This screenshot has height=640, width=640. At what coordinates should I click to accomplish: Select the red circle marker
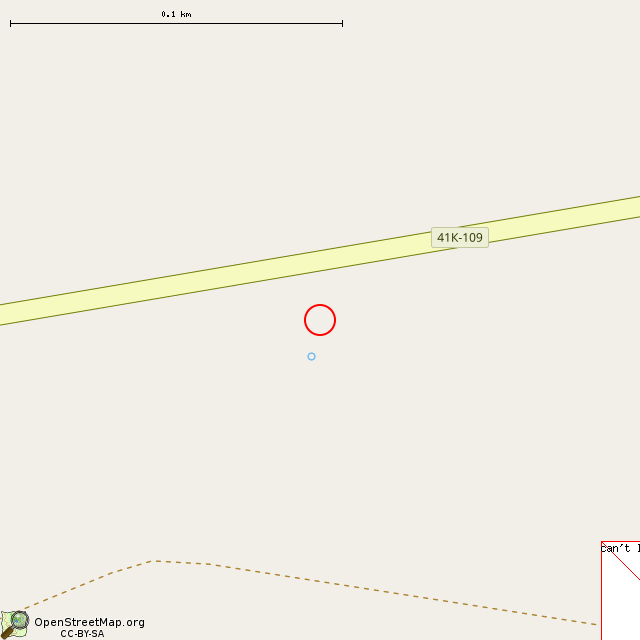coord(320,320)
